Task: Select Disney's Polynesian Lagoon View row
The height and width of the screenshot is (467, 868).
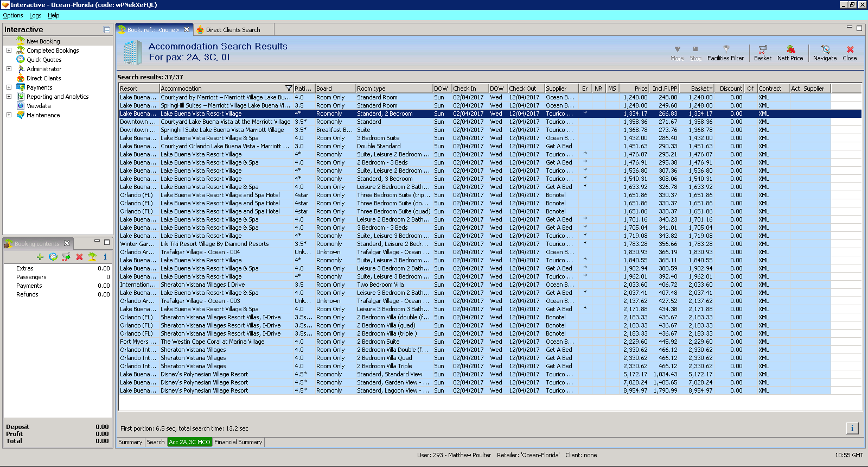Action: [x=475, y=390]
